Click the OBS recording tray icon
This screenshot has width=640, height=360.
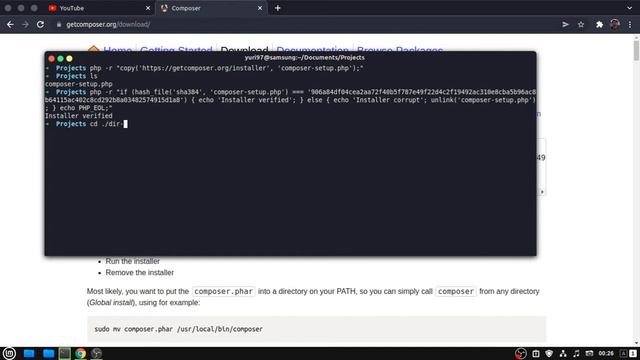click(520, 353)
